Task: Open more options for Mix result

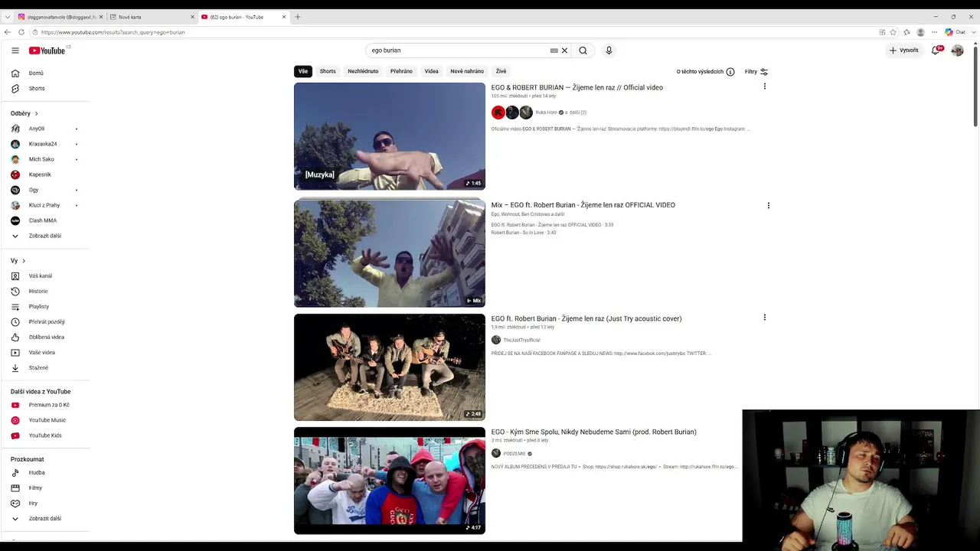Action: point(768,205)
